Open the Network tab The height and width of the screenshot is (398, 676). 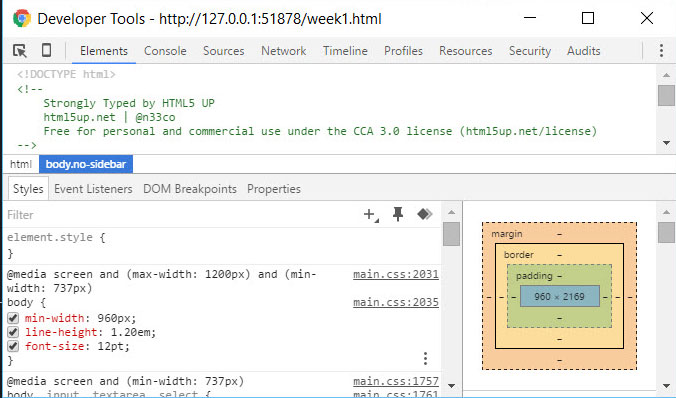[x=284, y=51]
